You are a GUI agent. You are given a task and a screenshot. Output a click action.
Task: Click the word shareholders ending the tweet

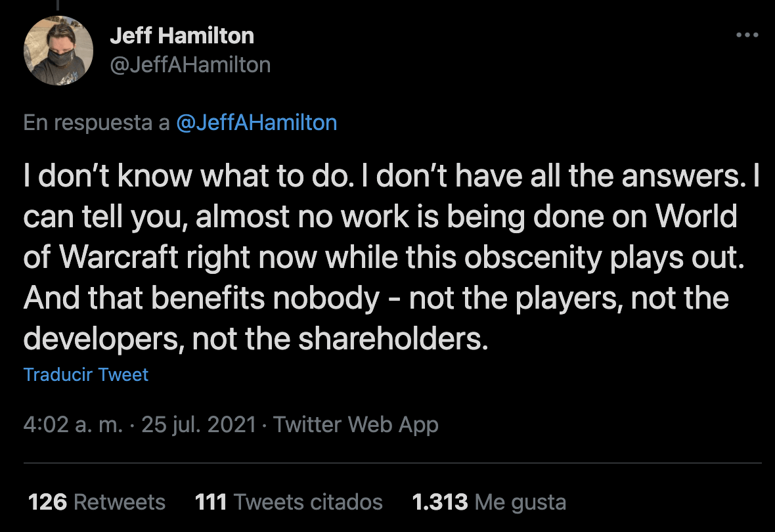pyautogui.click(x=393, y=339)
